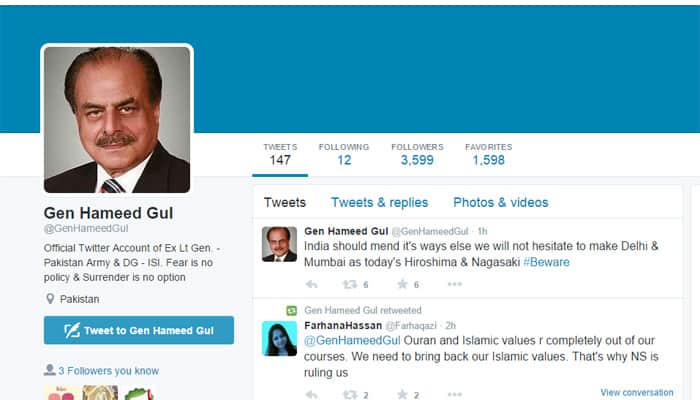Open the #Beware hashtag link
700x400 pixels.
546,262
